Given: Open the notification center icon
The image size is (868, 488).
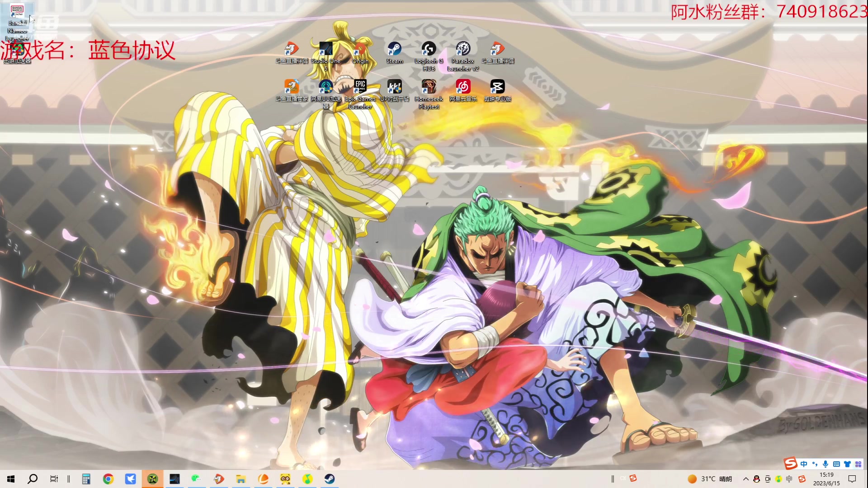Looking at the screenshot, I should click(x=852, y=479).
